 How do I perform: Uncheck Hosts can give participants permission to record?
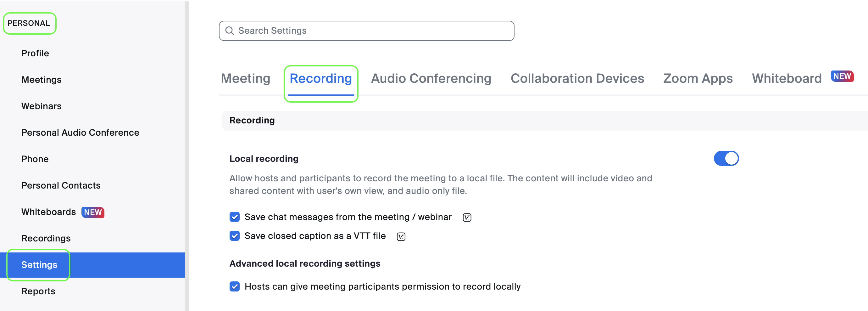235,286
